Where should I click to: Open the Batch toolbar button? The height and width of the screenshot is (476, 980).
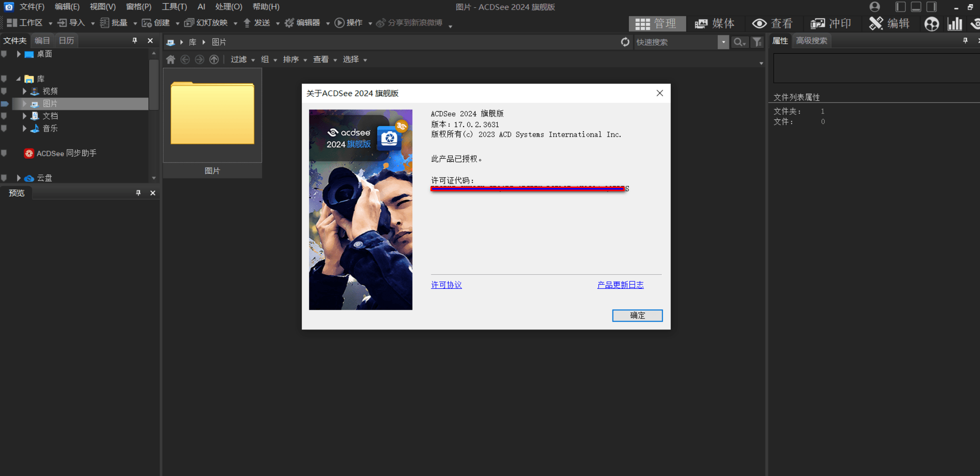click(x=114, y=23)
